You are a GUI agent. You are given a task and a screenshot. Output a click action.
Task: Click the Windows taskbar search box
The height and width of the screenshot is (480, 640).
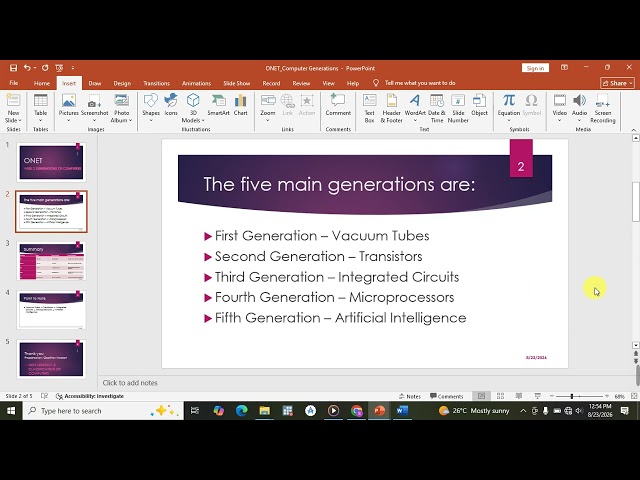103,411
